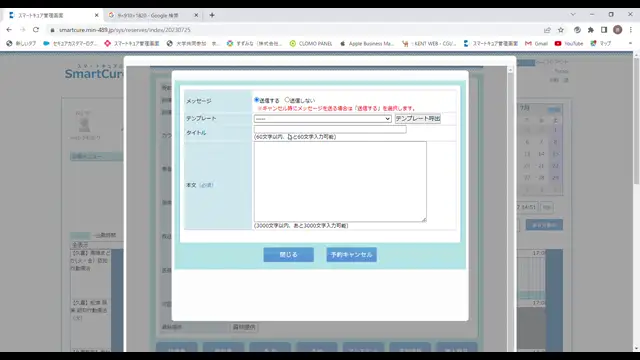
Task: Open the テンプレート dropdown list
Action: (322, 119)
